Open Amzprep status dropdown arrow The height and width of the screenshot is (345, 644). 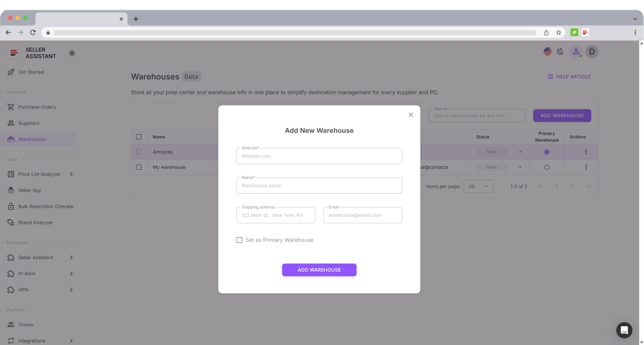[520, 152]
